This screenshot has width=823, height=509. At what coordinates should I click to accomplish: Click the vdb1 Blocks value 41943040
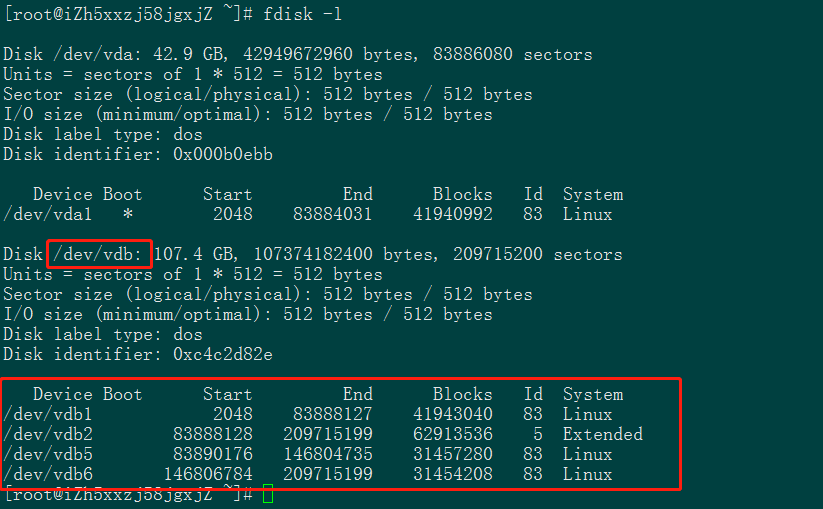[452, 414]
